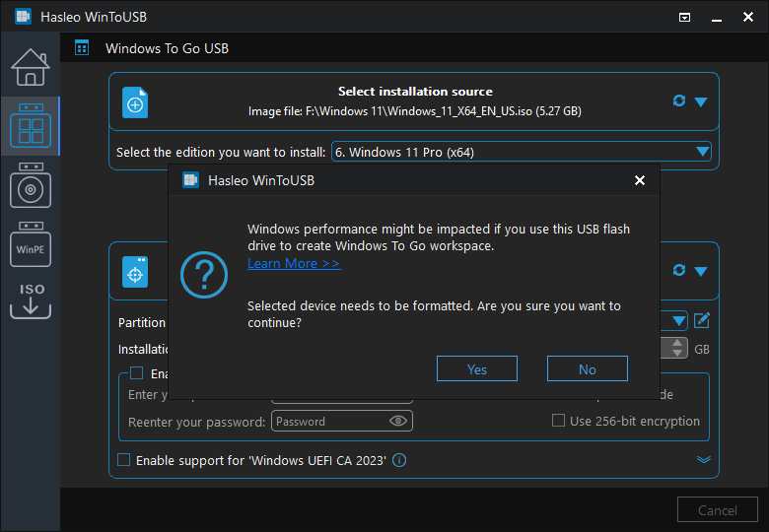Toggle the Enable BitLocker checkbox
This screenshot has width=769, height=532.
point(136,373)
